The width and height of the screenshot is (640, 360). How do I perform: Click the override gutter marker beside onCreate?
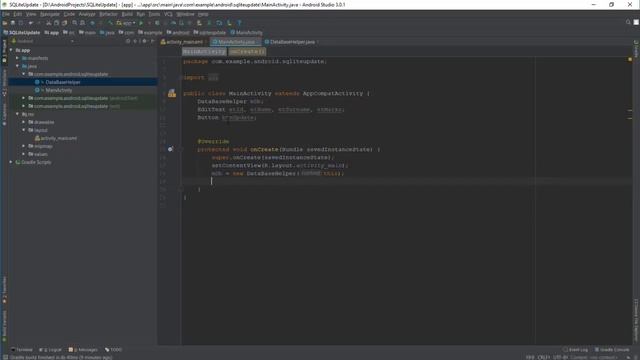(x=170, y=149)
